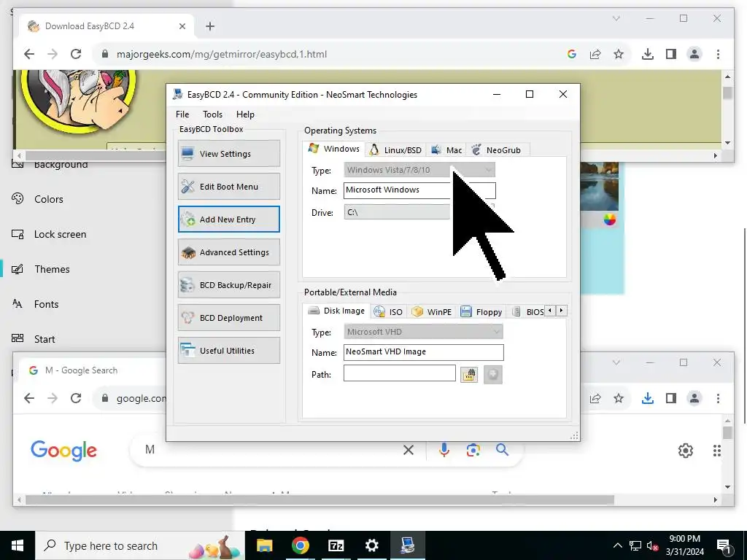Click the empty Path input field
Viewport: 747px width, 560px height.
pyautogui.click(x=399, y=373)
